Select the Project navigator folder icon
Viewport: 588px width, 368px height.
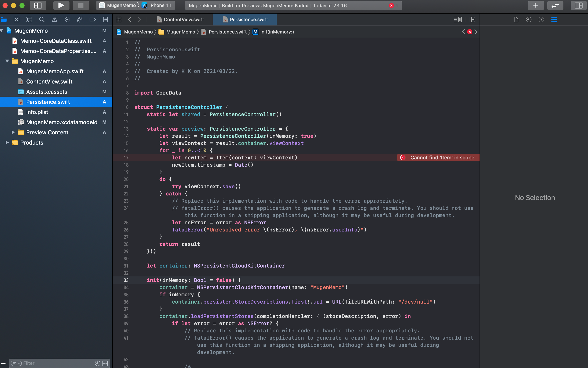4,20
